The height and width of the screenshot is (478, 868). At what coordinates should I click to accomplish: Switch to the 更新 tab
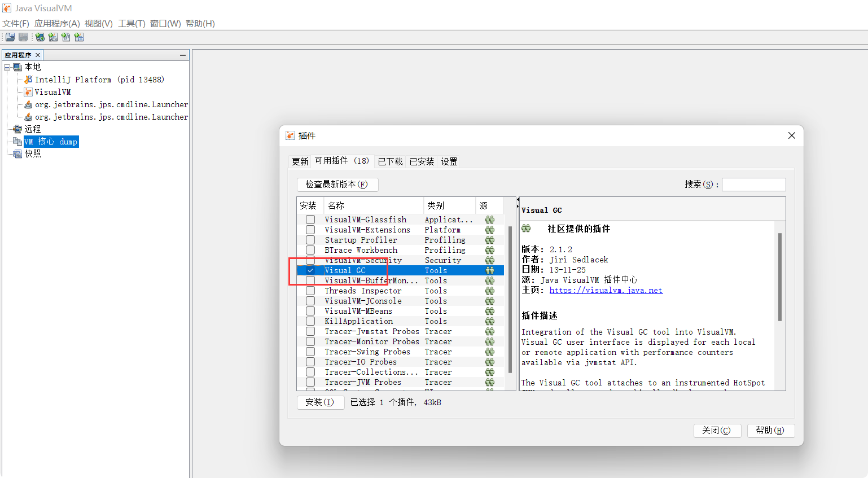coord(300,161)
